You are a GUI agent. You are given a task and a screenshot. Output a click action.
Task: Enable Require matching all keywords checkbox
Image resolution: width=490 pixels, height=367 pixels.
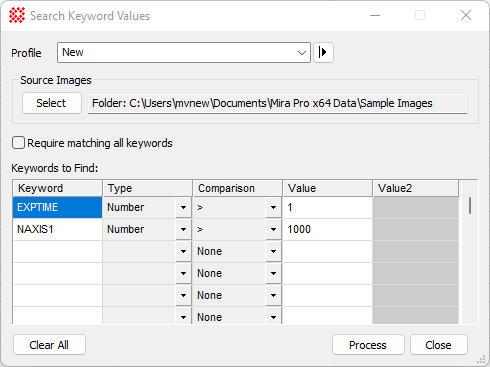18,143
